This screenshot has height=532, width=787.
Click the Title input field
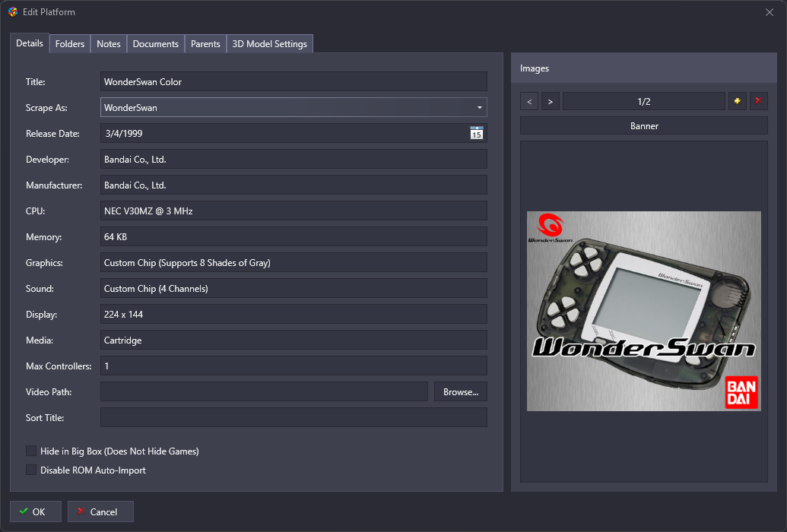294,81
